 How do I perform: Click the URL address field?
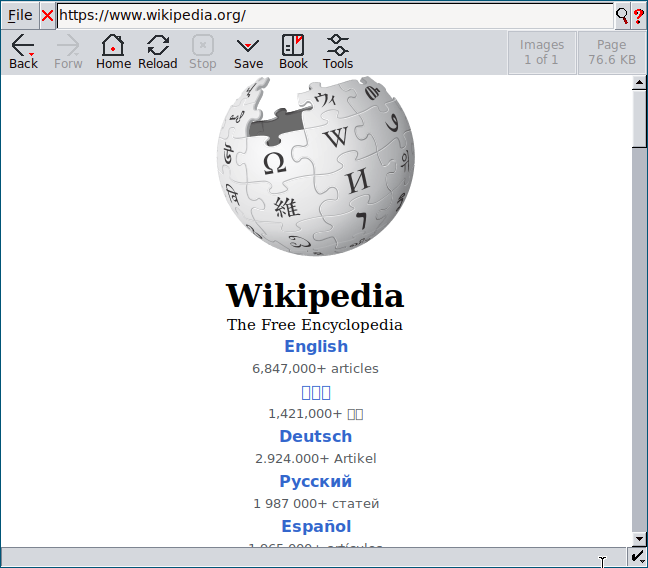[335, 16]
